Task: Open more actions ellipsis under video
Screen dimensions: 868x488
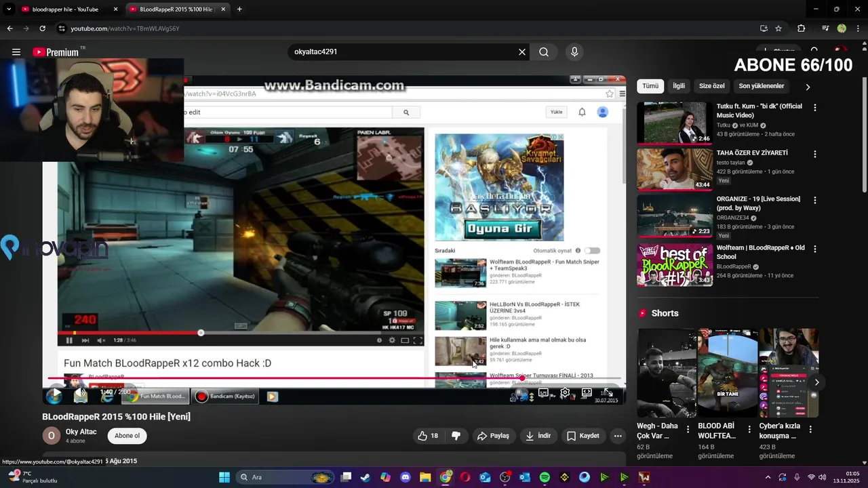Action: tap(618, 436)
